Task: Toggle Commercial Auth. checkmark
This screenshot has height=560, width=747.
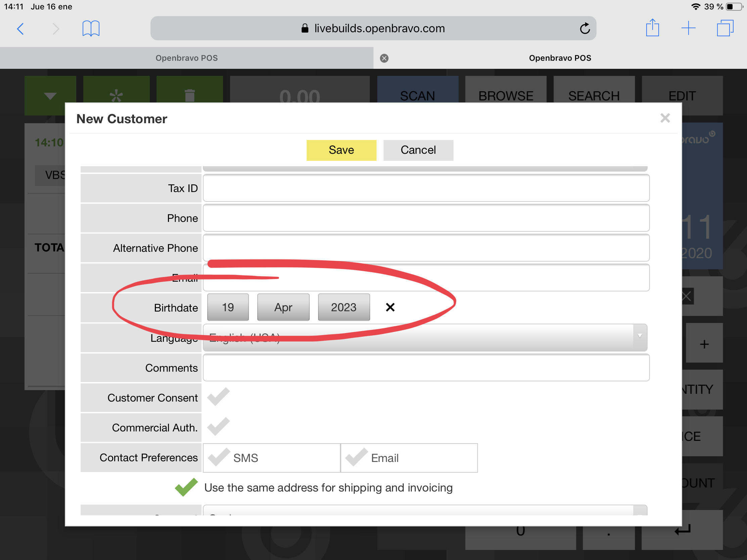Action: click(x=219, y=427)
